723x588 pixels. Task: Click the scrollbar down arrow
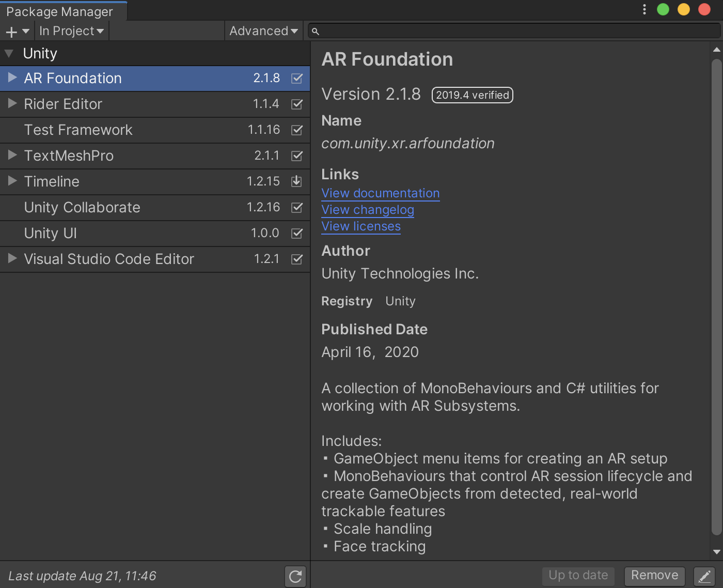(716, 552)
